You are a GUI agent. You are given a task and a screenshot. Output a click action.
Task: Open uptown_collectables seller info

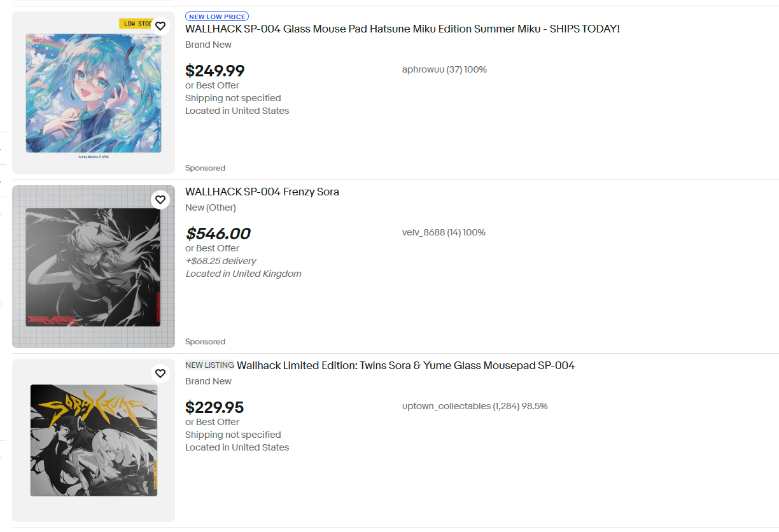click(x=475, y=406)
